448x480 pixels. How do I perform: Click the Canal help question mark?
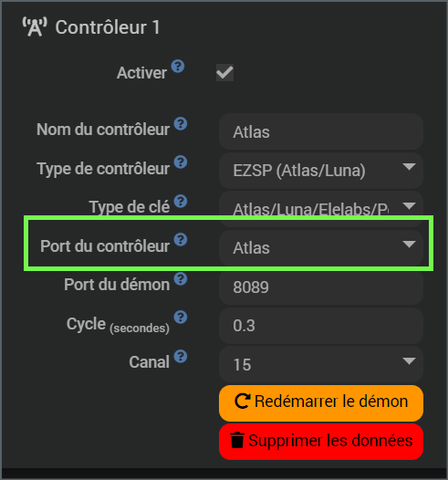[x=181, y=356]
